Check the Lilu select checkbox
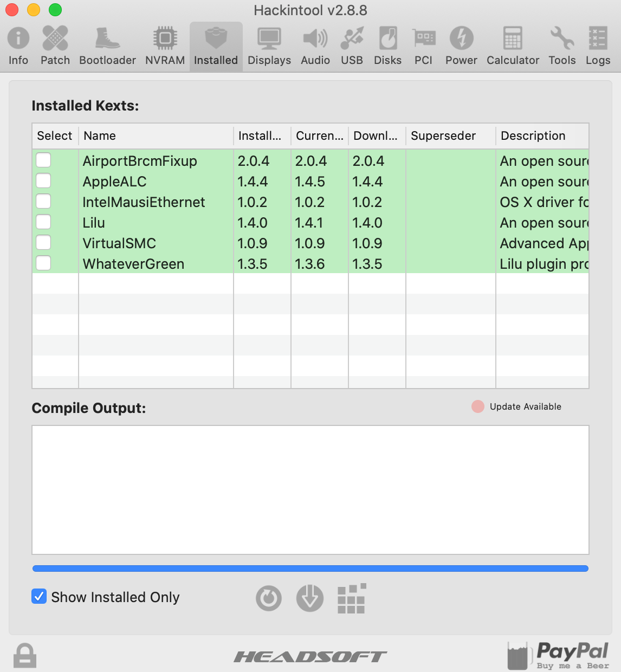 43,222
